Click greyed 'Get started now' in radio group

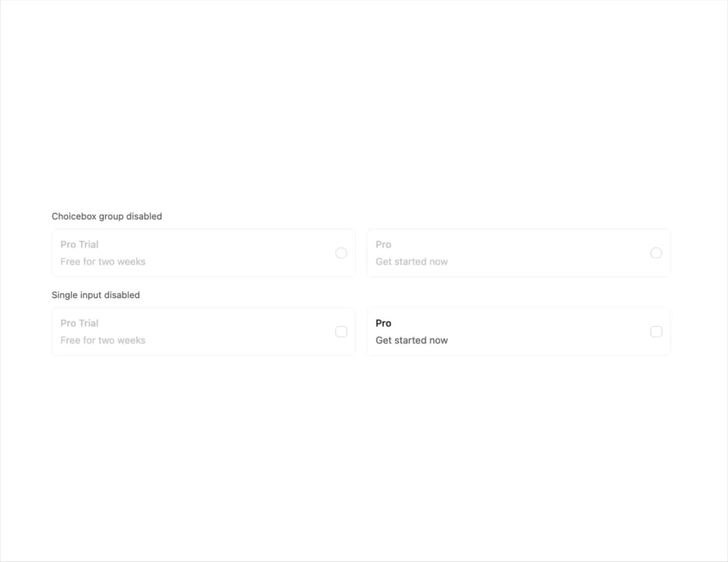click(411, 262)
